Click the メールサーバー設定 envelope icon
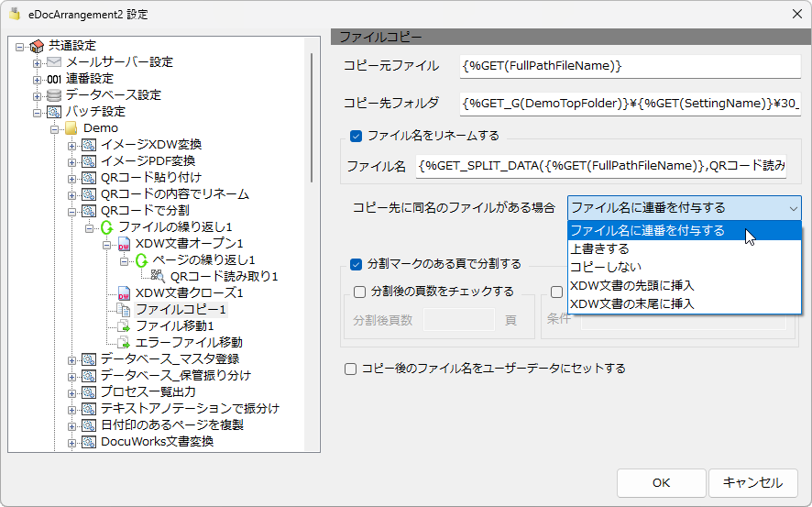Image resolution: width=812 pixels, height=507 pixels. click(54, 62)
